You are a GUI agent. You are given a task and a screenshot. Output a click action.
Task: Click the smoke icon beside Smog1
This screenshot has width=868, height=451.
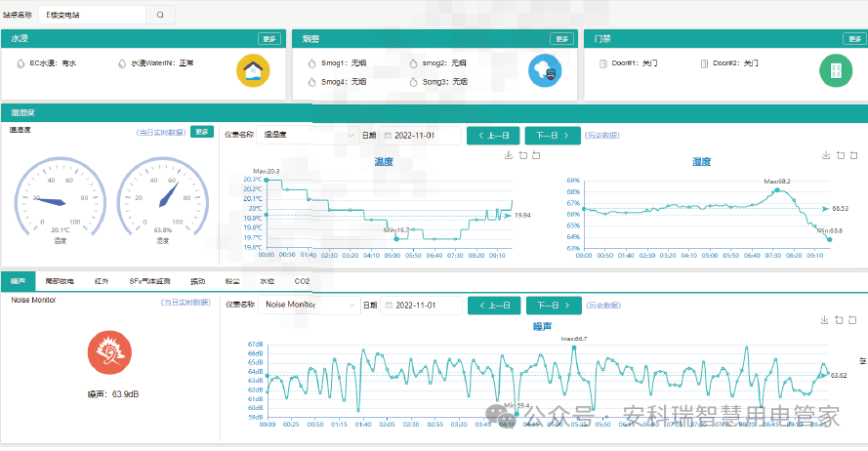click(312, 63)
